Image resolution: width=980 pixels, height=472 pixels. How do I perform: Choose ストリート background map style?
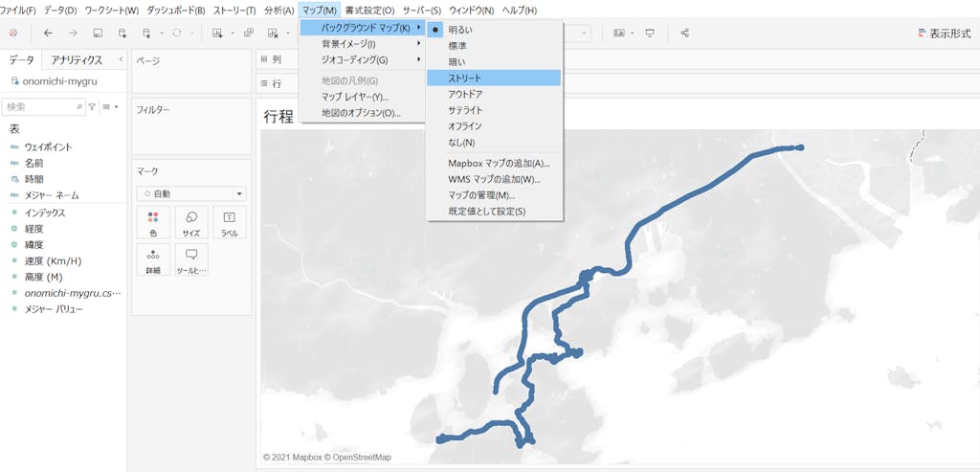pos(465,78)
